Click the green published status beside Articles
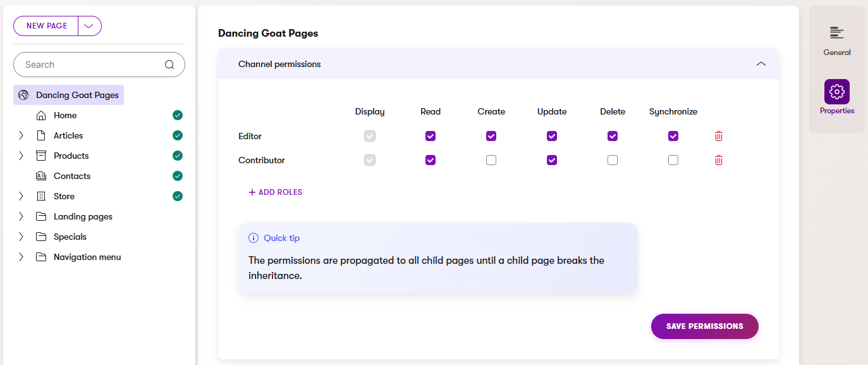The height and width of the screenshot is (365, 868). point(178,135)
